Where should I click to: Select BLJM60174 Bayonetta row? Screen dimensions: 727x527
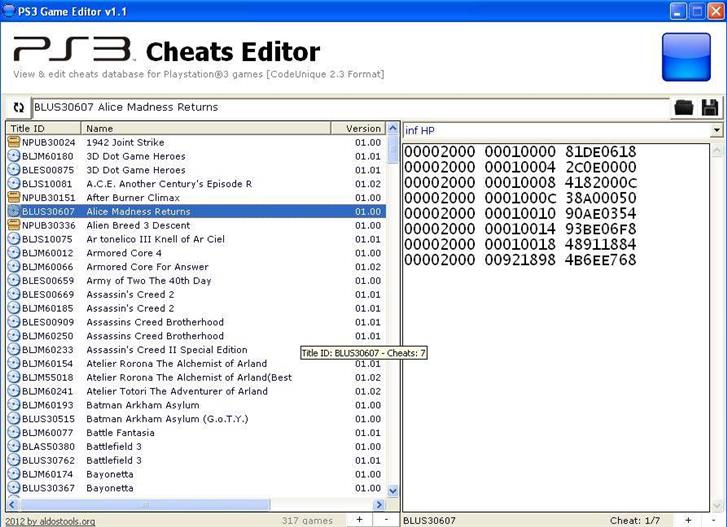[x=196, y=475]
